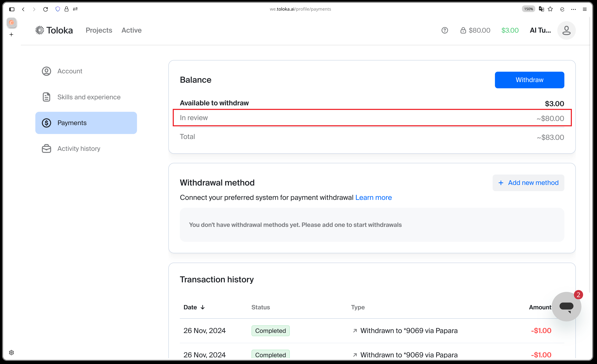Reset the 150% zoom level badge
Viewport: 597px width, 364px height.
click(528, 9)
